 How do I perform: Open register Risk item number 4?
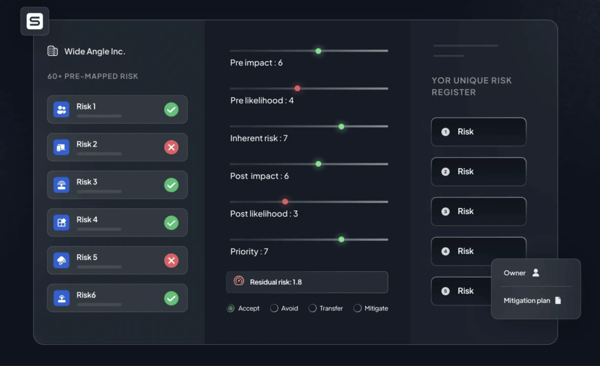[x=479, y=251]
